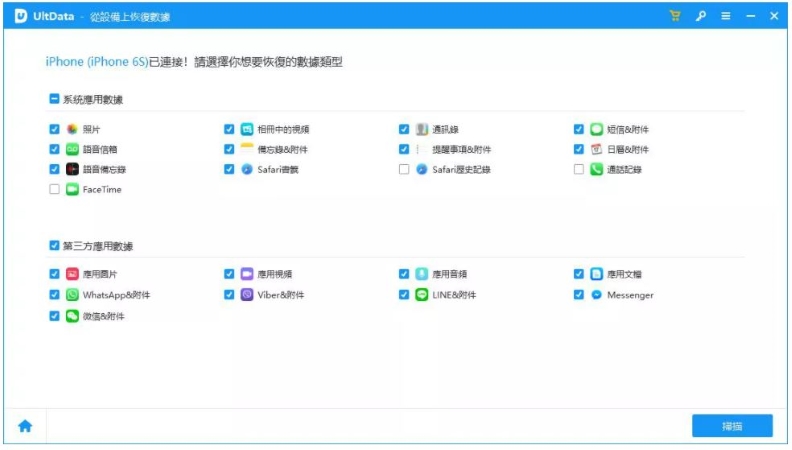Uncheck the 短信&附件 checkbox
Viewport: 792px width, 450px height.
(578, 129)
